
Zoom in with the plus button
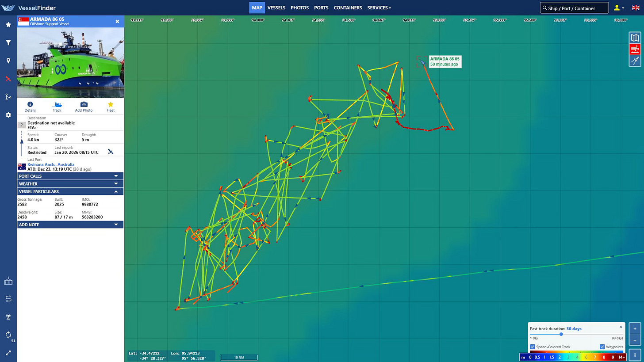tap(635, 329)
